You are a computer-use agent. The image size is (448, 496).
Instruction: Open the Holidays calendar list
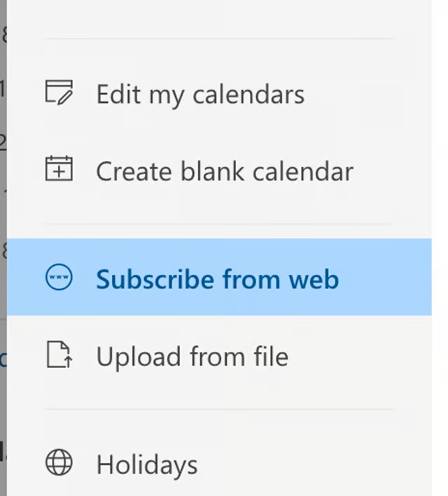pyautogui.click(x=147, y=465)
